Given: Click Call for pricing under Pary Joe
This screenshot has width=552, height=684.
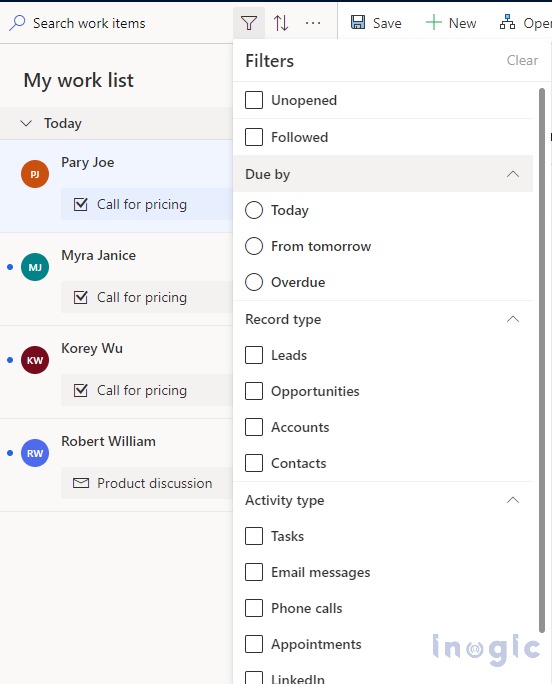Looking at the screenshot, I should click(x=147, y=204).
